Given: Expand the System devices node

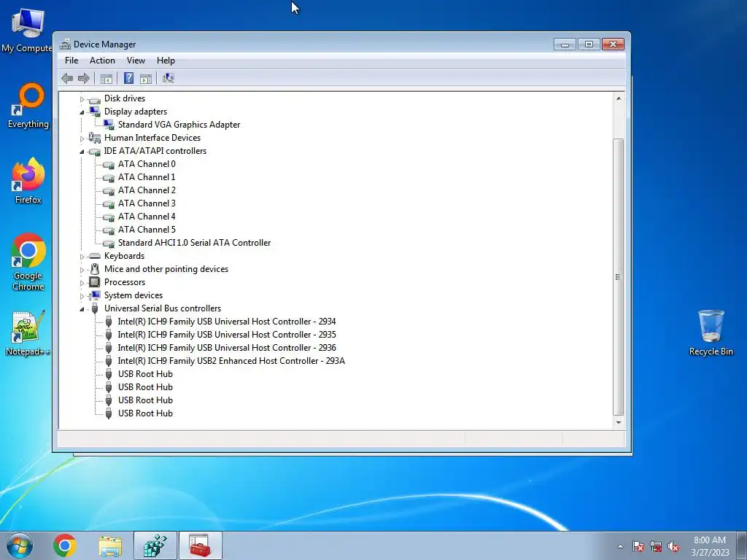Looking at the screenshot, I should 82,296.
